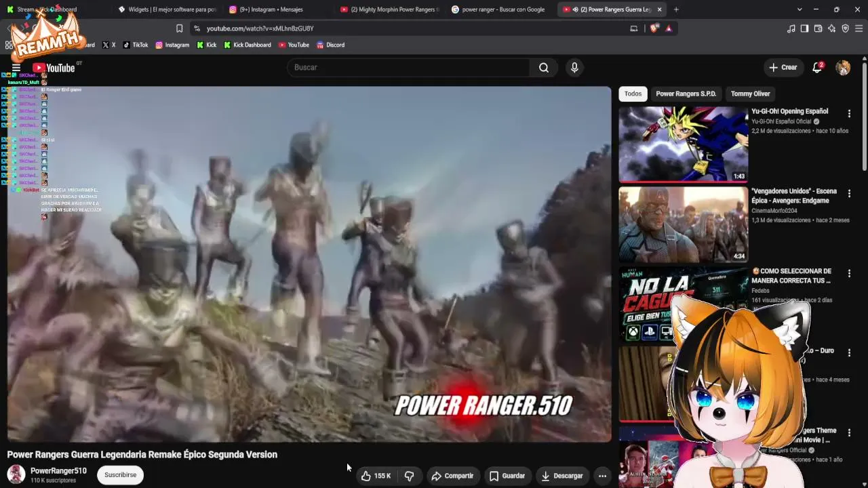868x488 pixels.
Task: Open the media control music note icon
Action: coord(791,28)
